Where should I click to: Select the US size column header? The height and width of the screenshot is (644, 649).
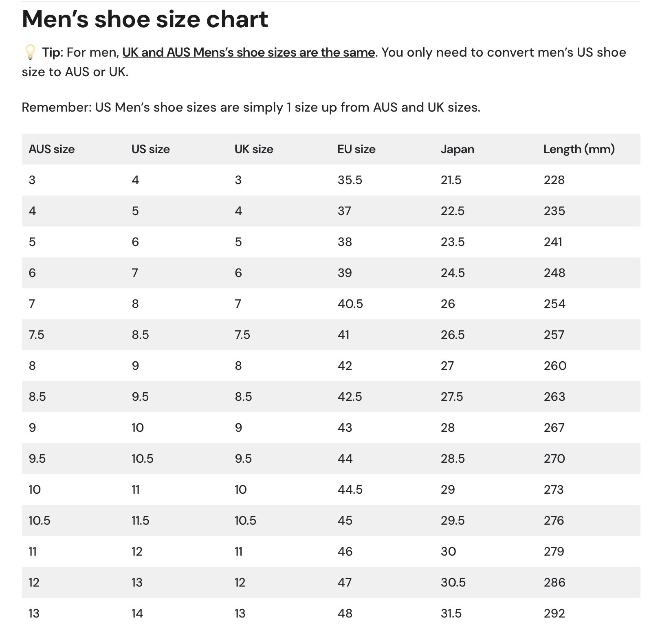click(150, 149)
